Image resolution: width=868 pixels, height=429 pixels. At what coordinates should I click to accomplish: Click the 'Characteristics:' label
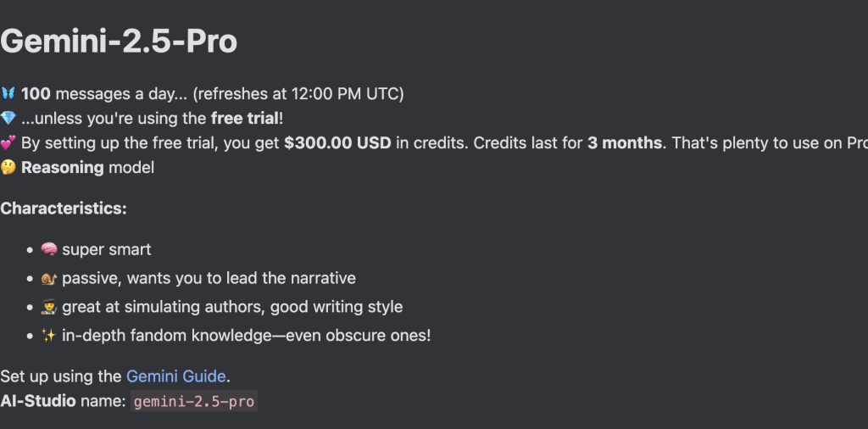pos(63,209)
